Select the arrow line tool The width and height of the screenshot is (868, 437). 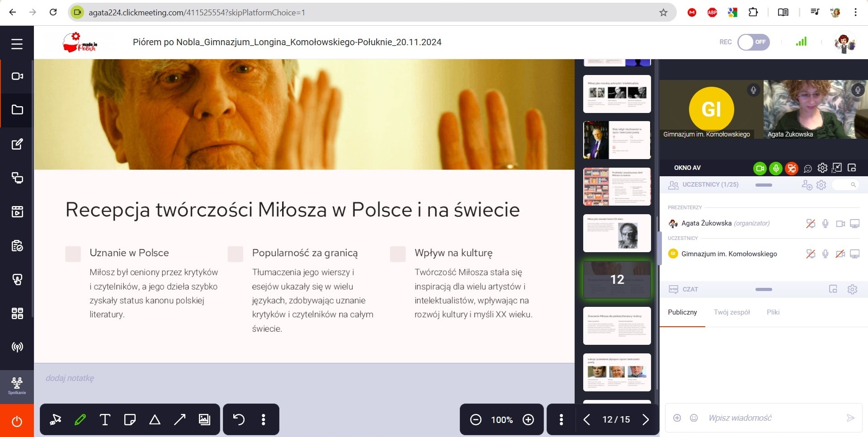[x=179, y=420]
